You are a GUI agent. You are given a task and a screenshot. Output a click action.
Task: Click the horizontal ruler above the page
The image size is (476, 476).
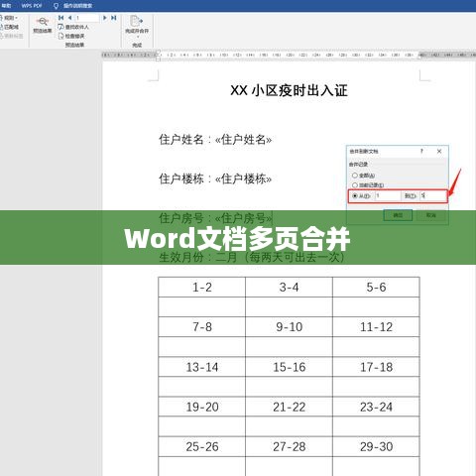point(289,55)
